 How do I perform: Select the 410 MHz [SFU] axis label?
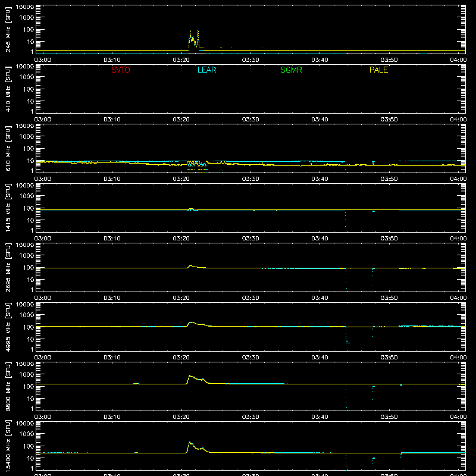pos(8,89)
